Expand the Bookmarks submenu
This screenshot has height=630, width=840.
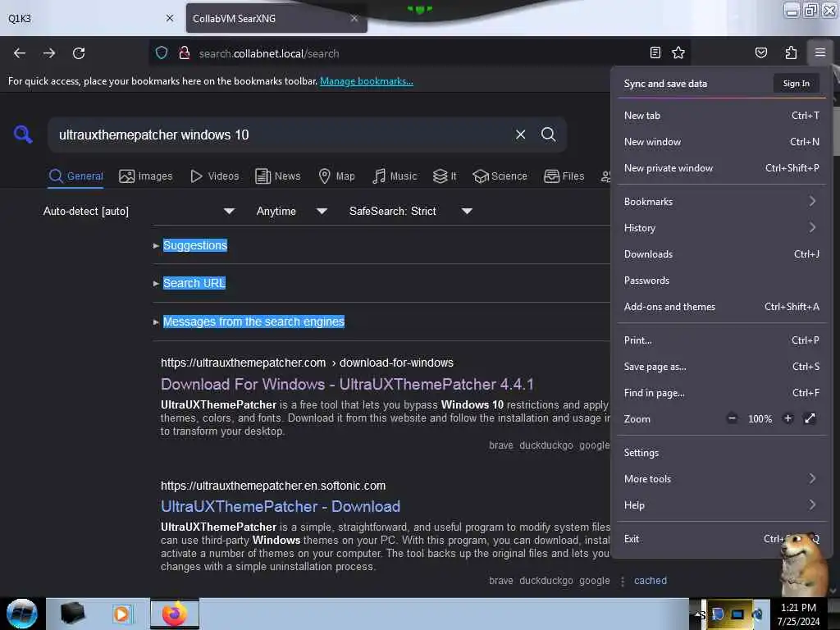pyautogui.click(x=720, y=202)
